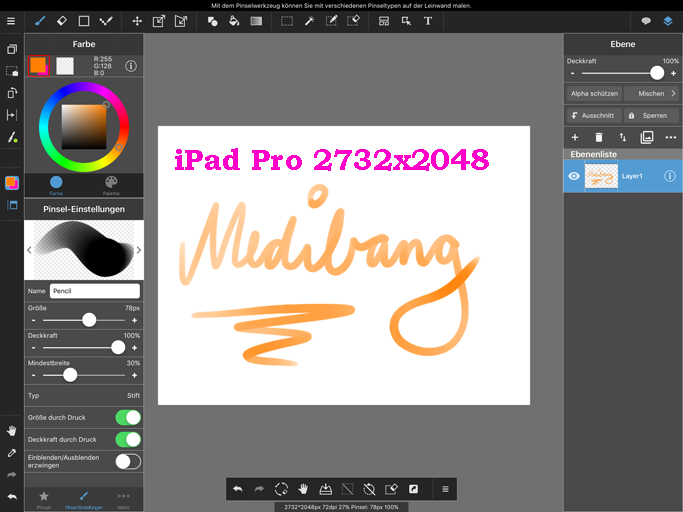The width and height of the screenshot is (683, 512).
Task: Select the Text tool
Action: (x=428, y=21)
